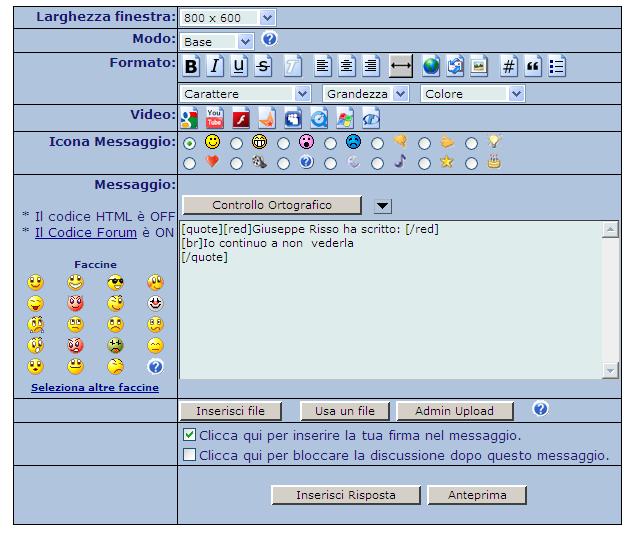Select the red heart message icon radio
Image resolution: width=635 pixels, height=533 pixels.
(190, 164)
